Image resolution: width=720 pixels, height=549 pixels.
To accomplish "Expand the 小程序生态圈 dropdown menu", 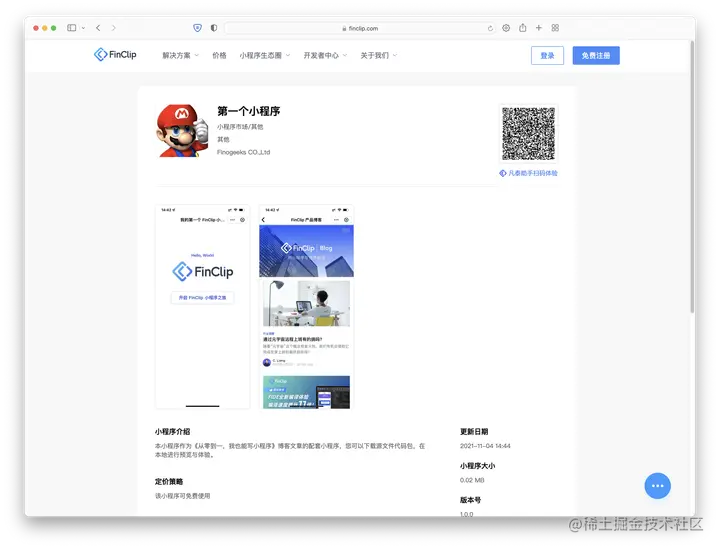I will tap(264, 56).
